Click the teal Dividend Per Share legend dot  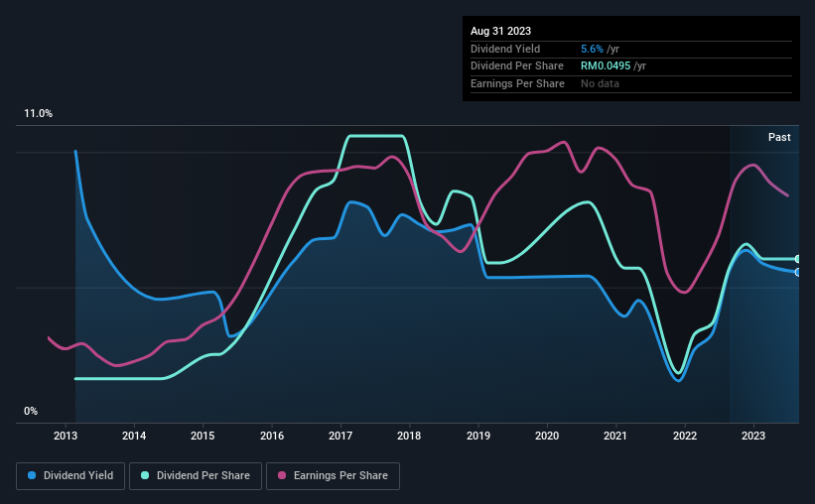tap(145, 475)
